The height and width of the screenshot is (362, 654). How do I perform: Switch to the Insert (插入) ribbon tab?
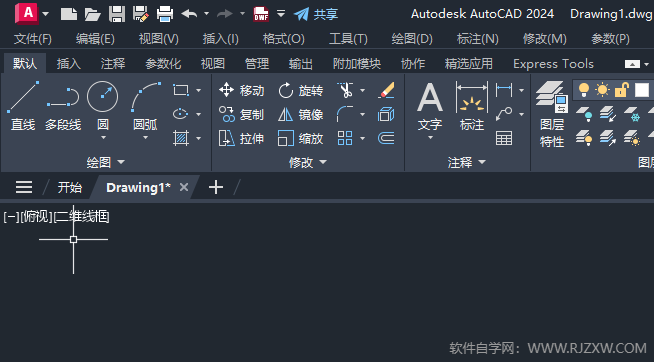69,63
